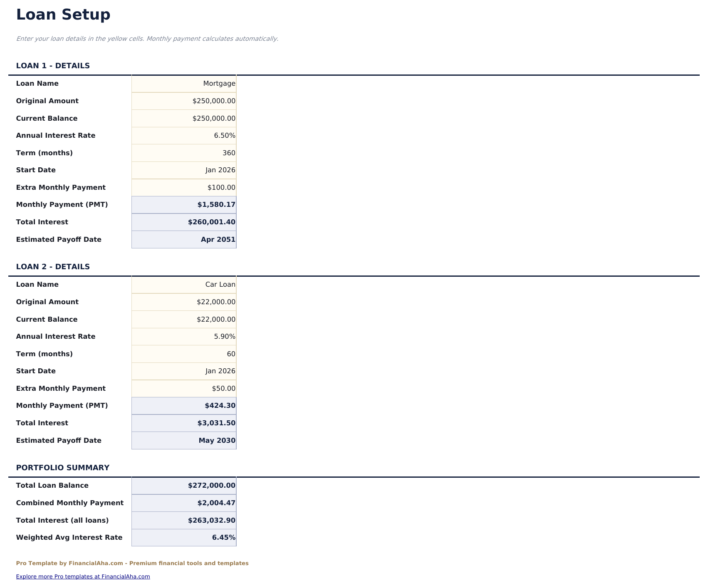Click the Mortgage loan name cell
The width and height of the screenshot is (708, 588).
tap(184, 83)
